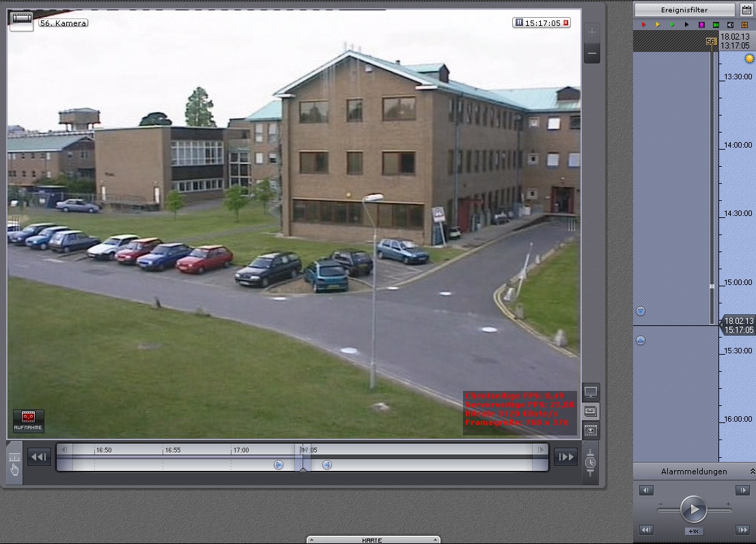Toggle the speaker audio event filter
This screenshot has height=544, width=756.
click(730, 25)
